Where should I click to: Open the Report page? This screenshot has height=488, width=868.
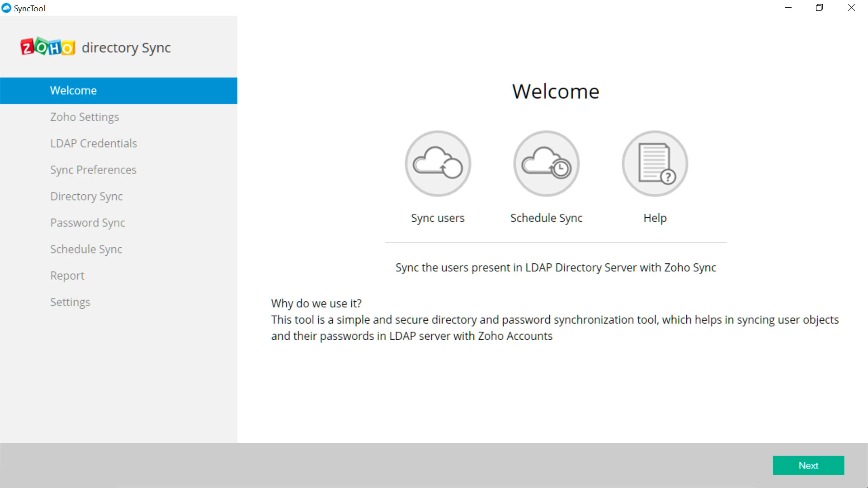67,276
